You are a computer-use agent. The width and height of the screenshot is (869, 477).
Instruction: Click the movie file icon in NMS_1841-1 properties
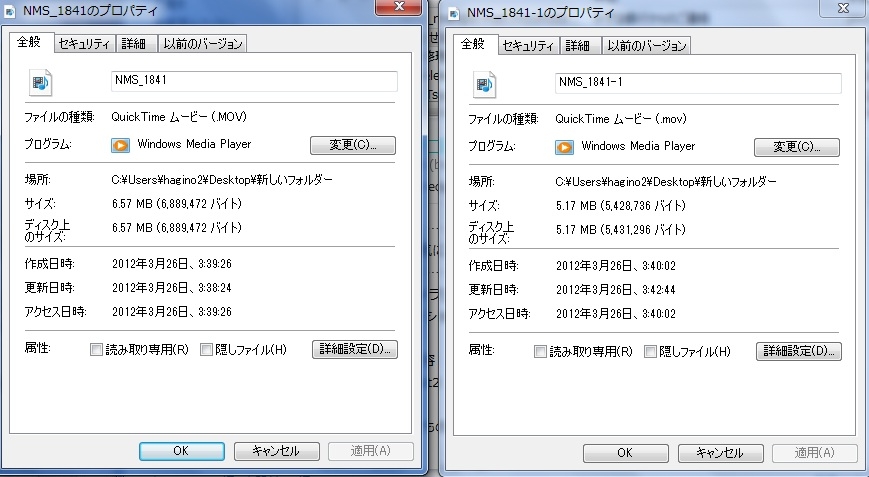484,85
